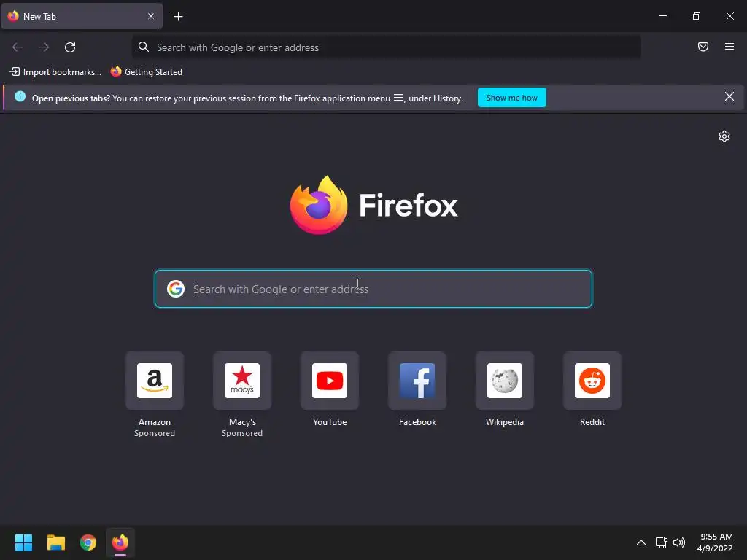Reload the page with the refresh icon
The height and width of the screenshot is (560, 747).
pos(70,47)
